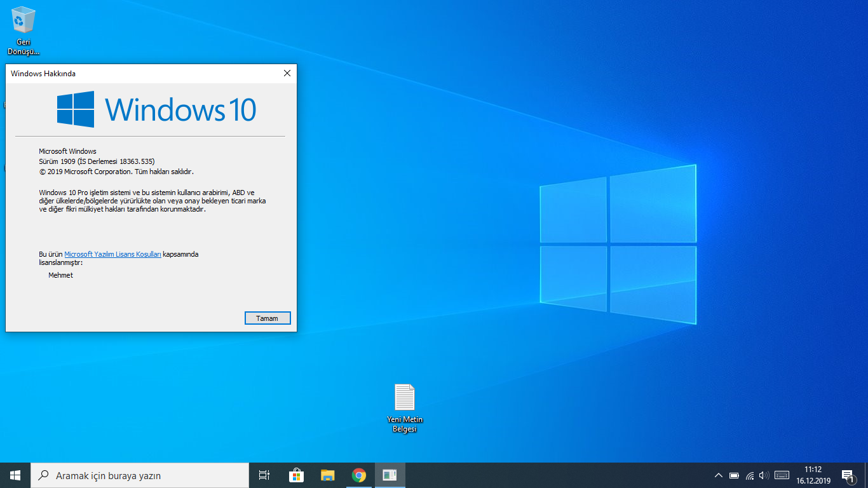Click the Windows 10 logo in the dialog
The image size is (868, 488).
click(x=156, y=109)
